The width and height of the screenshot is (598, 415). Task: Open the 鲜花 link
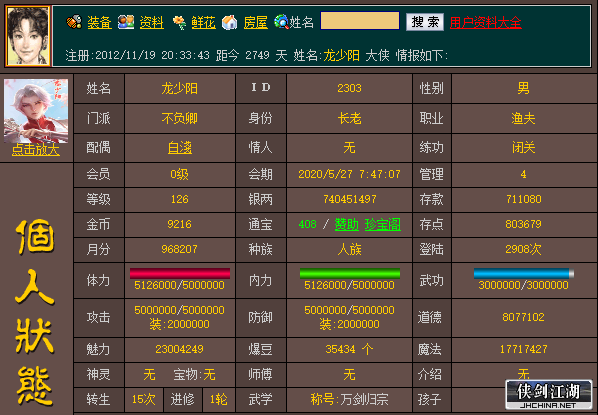pos(204,23)
